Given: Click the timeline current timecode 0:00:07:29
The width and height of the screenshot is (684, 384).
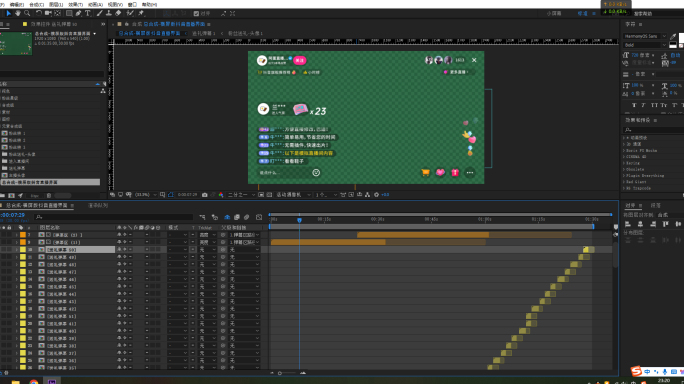Looking at the screenshot, I should coord(13,215).
